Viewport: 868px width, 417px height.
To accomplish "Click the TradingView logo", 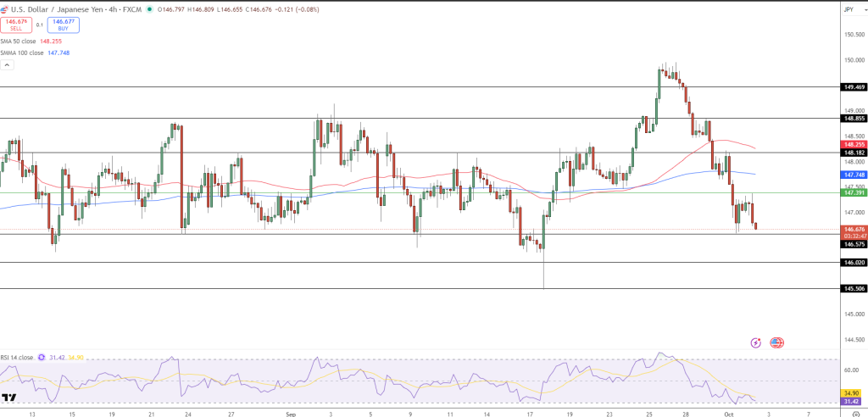I will [x=9, y=397].
